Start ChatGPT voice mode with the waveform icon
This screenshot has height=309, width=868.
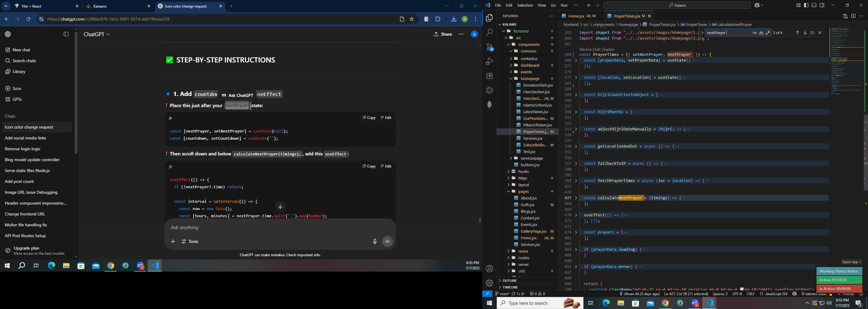388,241
